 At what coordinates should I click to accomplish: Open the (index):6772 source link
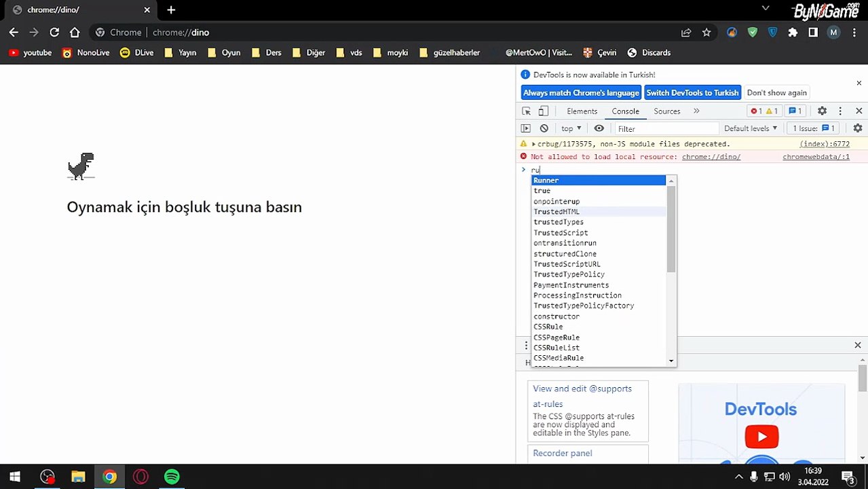pyautogui.click(x=824, y=144)
